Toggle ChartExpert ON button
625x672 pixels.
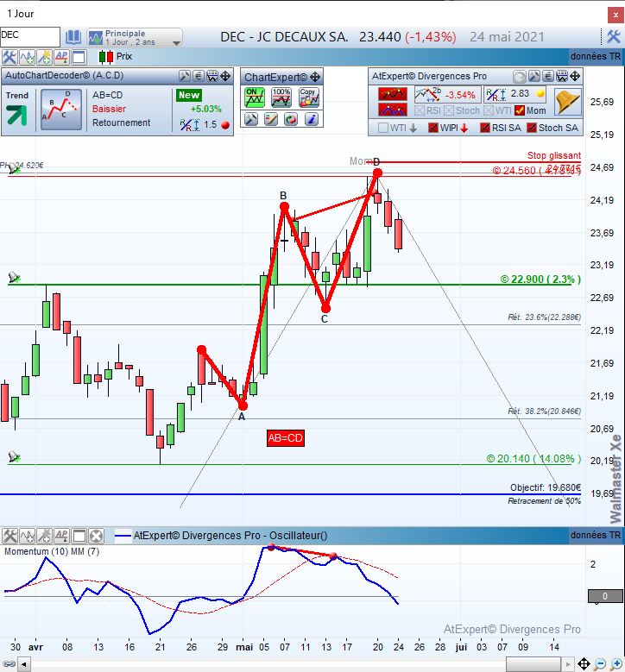pos(255,97)
